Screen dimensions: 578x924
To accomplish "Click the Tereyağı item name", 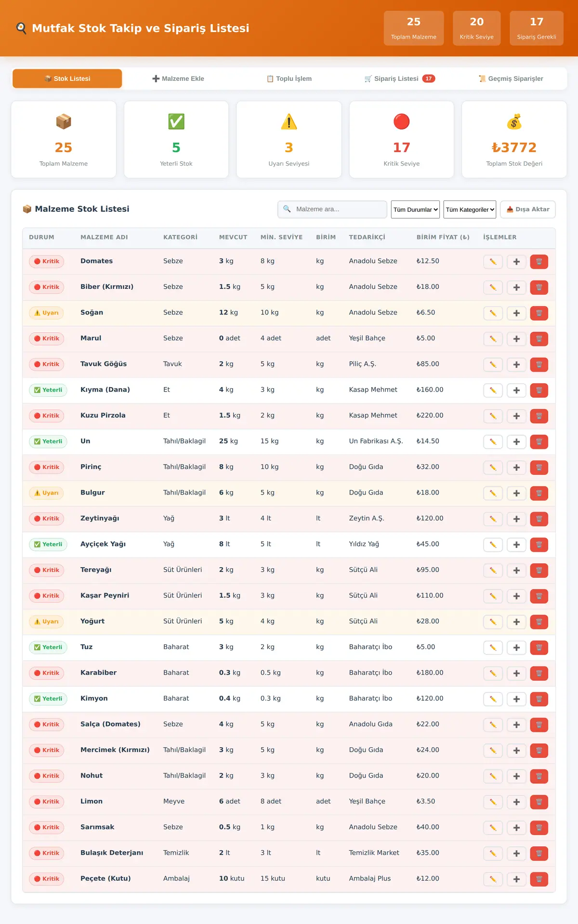I will [96, 570].
